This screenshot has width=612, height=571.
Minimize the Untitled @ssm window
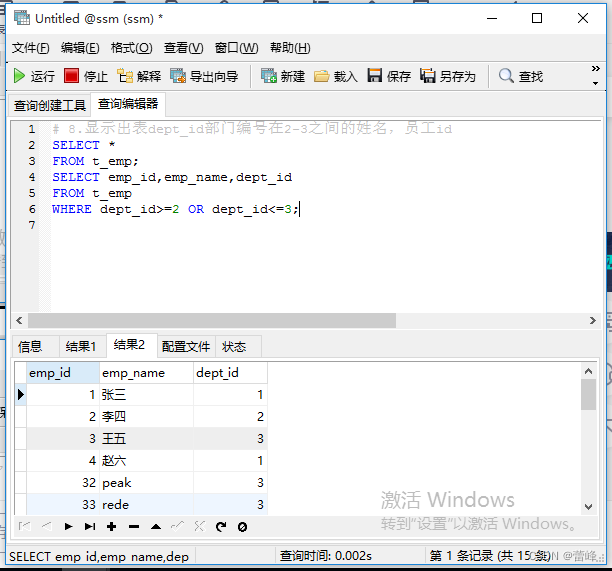coord(492,18)
